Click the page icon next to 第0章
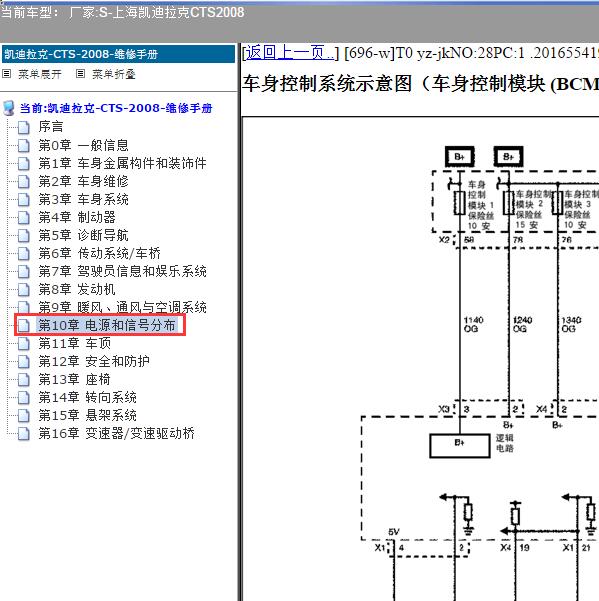Viewport: 599px width, 601px height. [24, 145]
